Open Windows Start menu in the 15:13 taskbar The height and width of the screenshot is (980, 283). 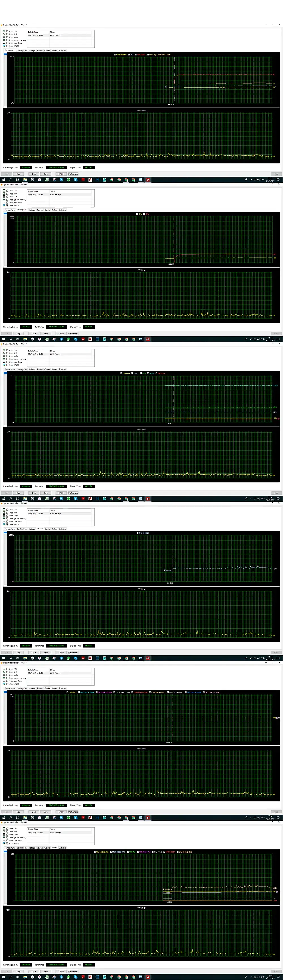(3, 180)
